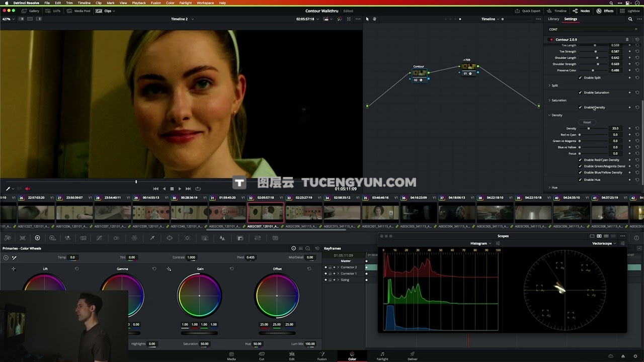The image size is (644, 362).
Task: Toggle the Effects panel button
Action: (605, 11)
